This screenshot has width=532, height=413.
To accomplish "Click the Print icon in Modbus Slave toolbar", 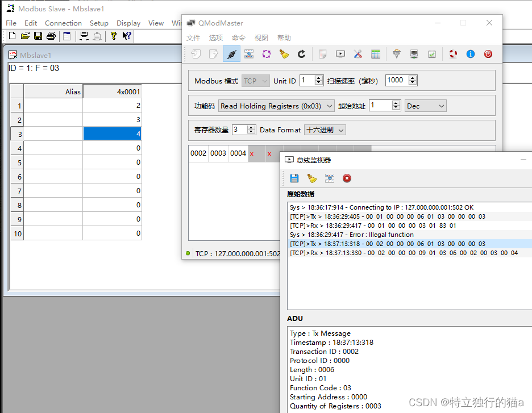I will point(51,36).
